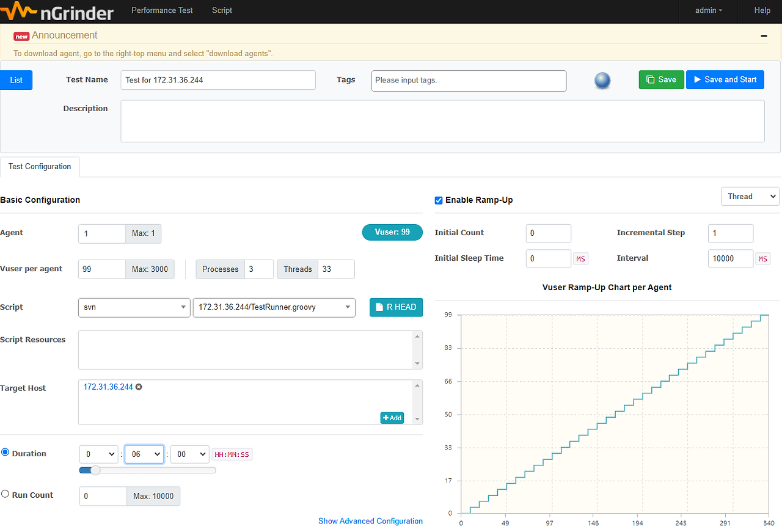
Task: Select the Run Count radio button
Action: pos(5,494)
